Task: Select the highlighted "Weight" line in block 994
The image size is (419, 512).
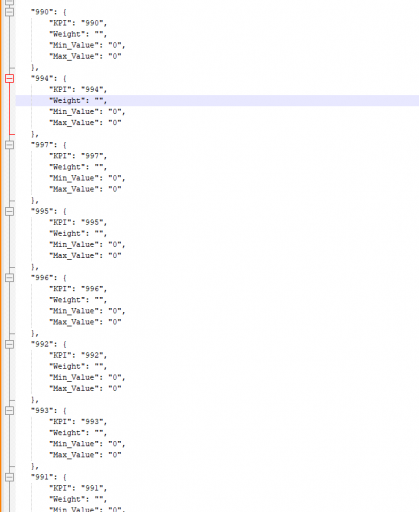Action: click(78, 101)
